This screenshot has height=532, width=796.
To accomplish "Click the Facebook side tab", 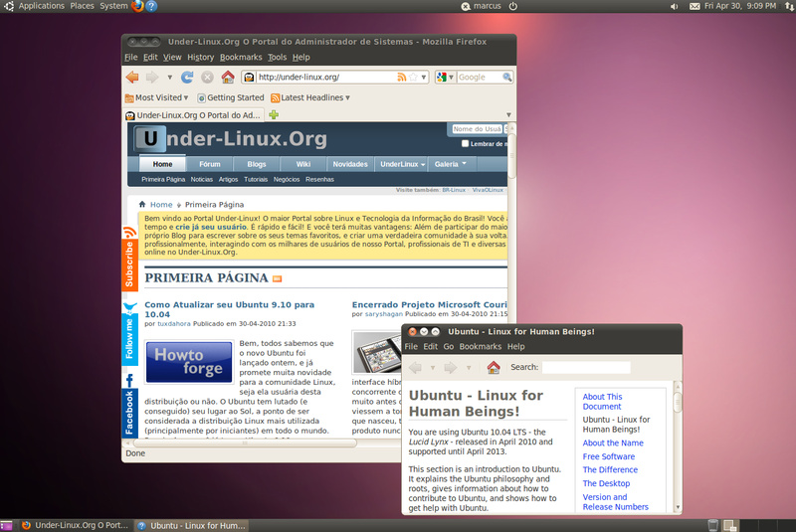I will [129, 406].
